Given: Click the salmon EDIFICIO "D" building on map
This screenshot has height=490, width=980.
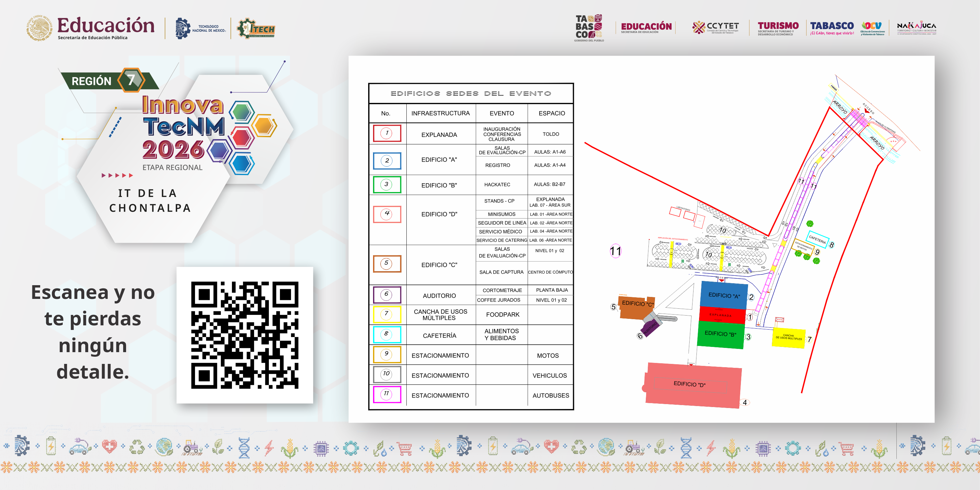Looking at the screenshot, I should [x=692, y=385].
